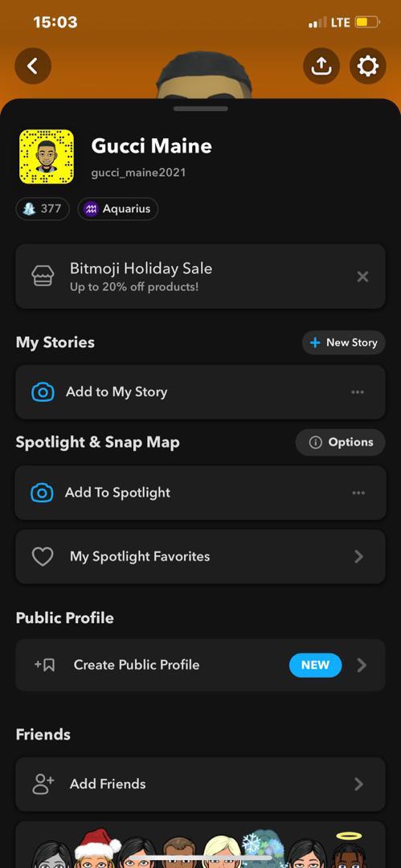Dismiss the Bitmoji Holiday Sale banner
This screenshot has height=868, width=401.
pos(362,276)
